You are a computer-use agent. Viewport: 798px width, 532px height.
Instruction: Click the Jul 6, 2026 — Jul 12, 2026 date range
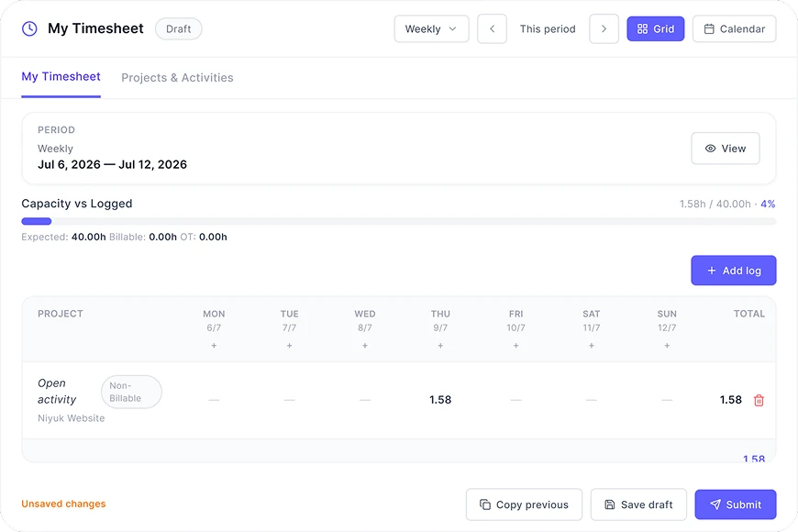pos(113,164)
